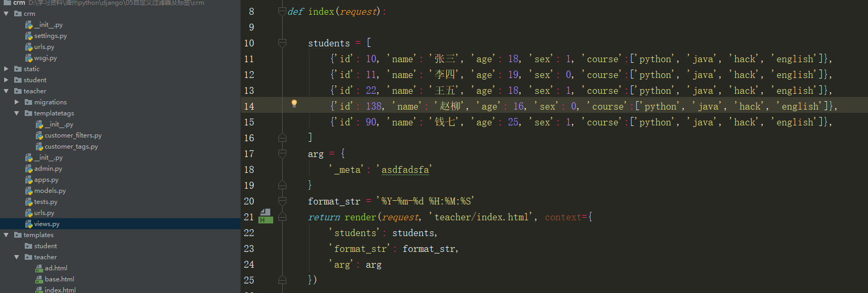
Task: Click the settings.py Python file icon
Action: pyautogui.click(x=29, y=36)
